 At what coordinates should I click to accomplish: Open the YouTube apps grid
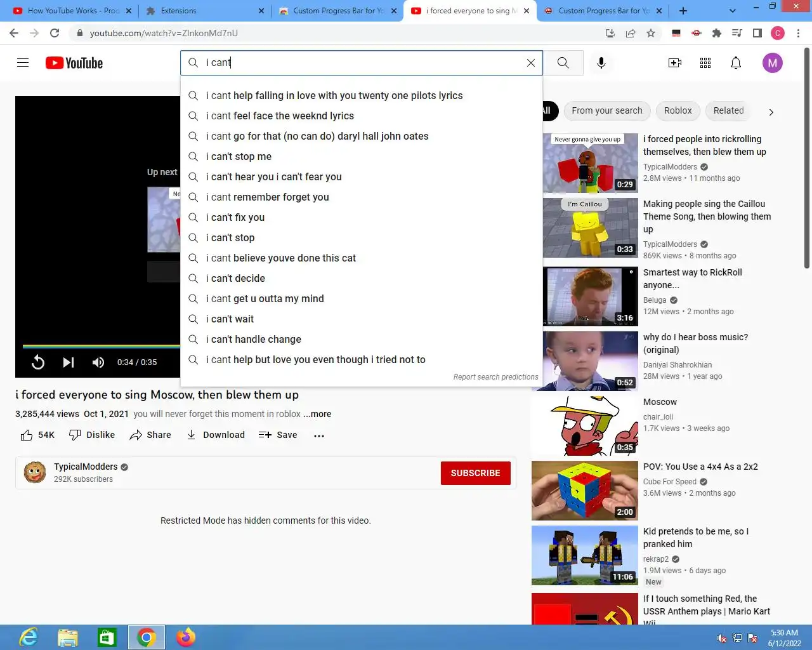point(705,63)
